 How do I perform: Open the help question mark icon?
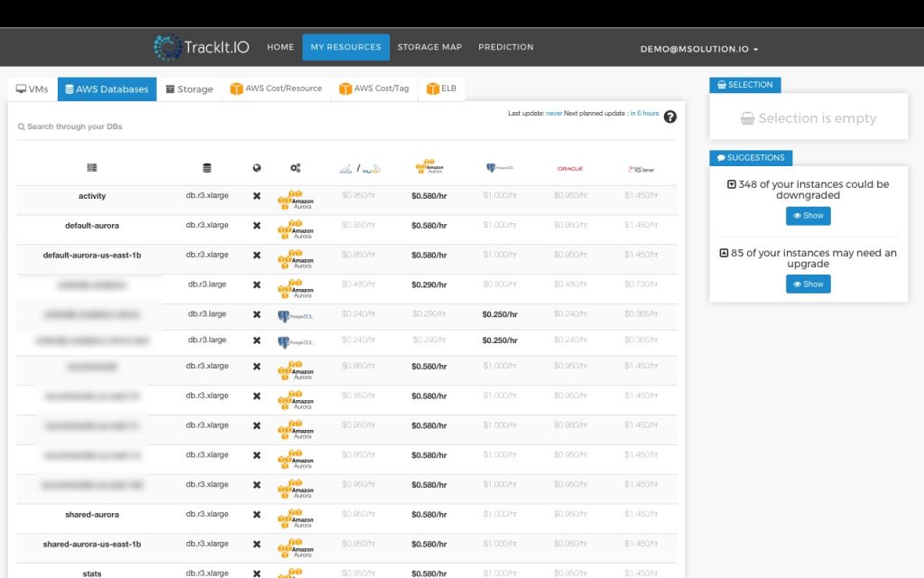(x=670, y=116)
